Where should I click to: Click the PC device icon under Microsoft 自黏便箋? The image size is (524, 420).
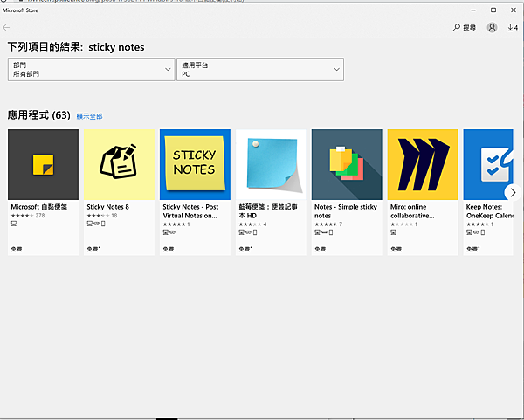pyautogui.click(x=14, y=224)
